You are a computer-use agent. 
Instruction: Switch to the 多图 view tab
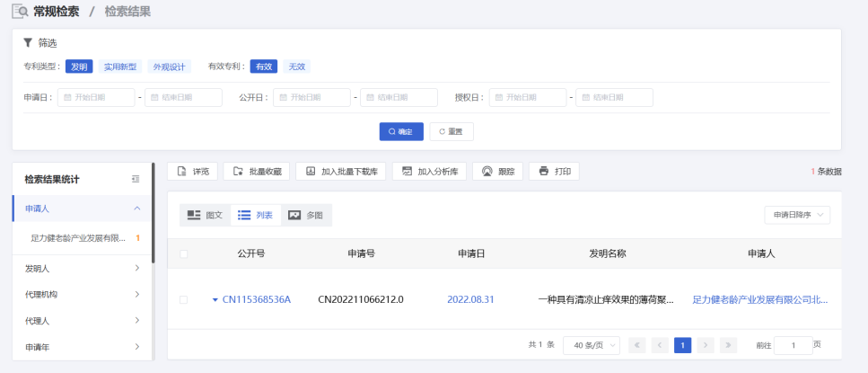(x=306, y=215)
